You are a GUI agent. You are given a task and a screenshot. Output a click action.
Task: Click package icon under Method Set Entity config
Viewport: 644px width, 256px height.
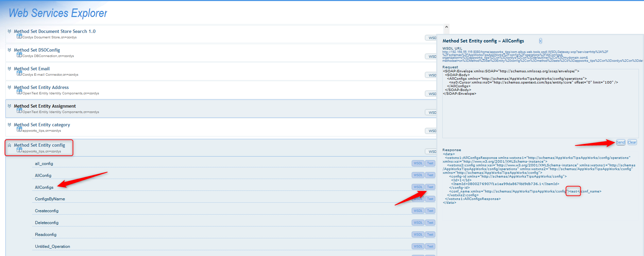tap(19, 150)
